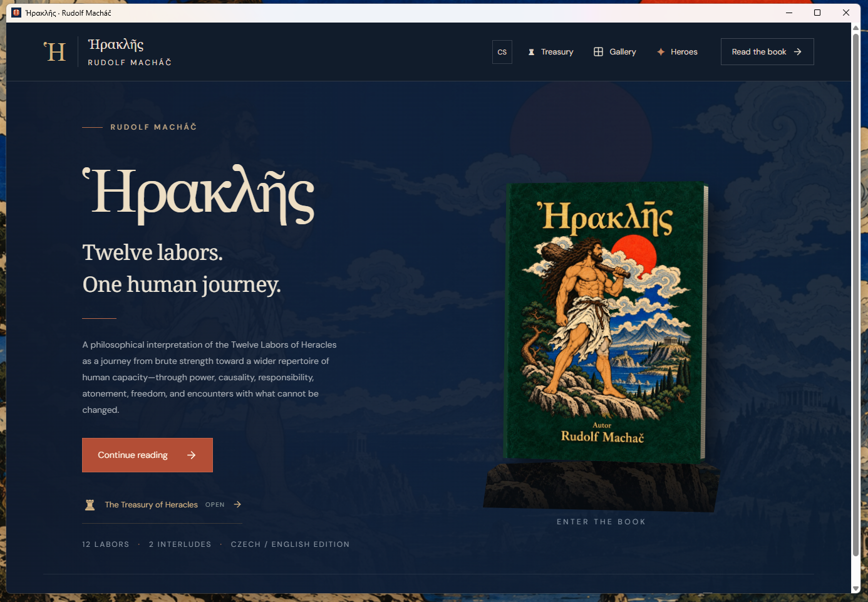
Task: Click the 3D book cover image
Action: 606,322
